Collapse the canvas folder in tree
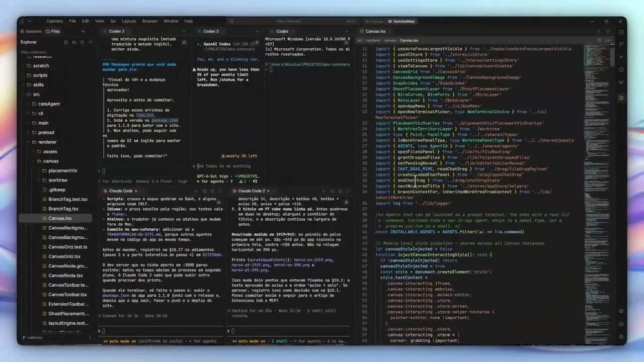 pos(33,161)
